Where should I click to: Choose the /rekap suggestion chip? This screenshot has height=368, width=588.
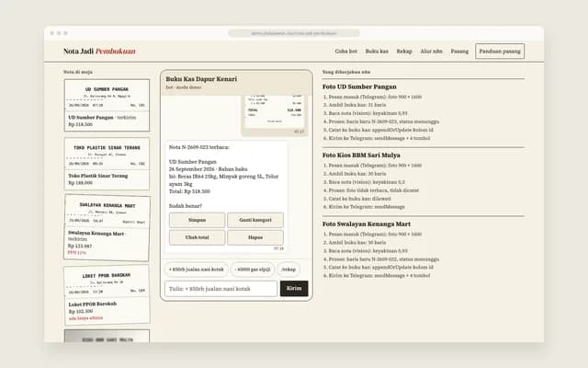click(288, 270)
